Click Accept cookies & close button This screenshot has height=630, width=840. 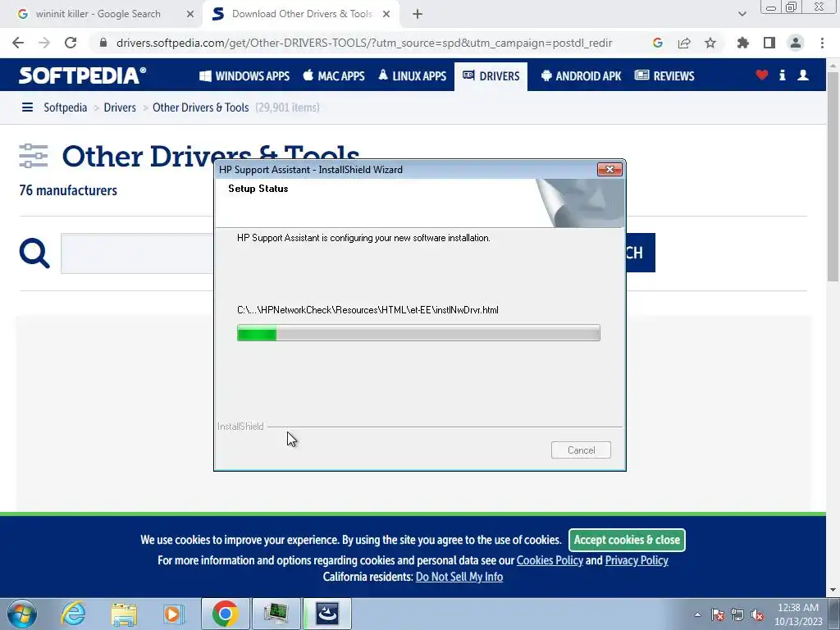(x=627, y=540)
